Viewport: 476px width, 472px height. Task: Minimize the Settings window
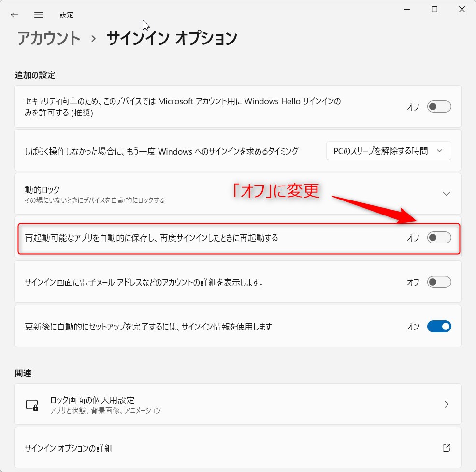pyautogui.click(x=407, y=9)
